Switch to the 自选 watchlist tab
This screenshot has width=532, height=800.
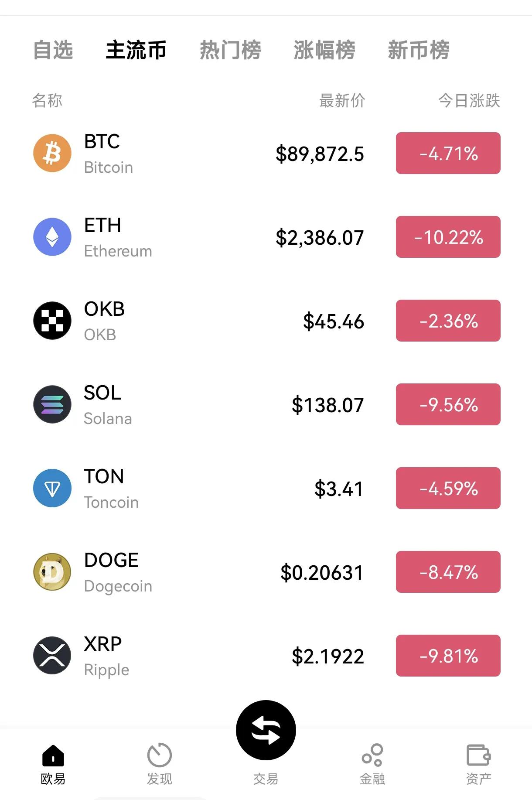(x=53, y=50)
